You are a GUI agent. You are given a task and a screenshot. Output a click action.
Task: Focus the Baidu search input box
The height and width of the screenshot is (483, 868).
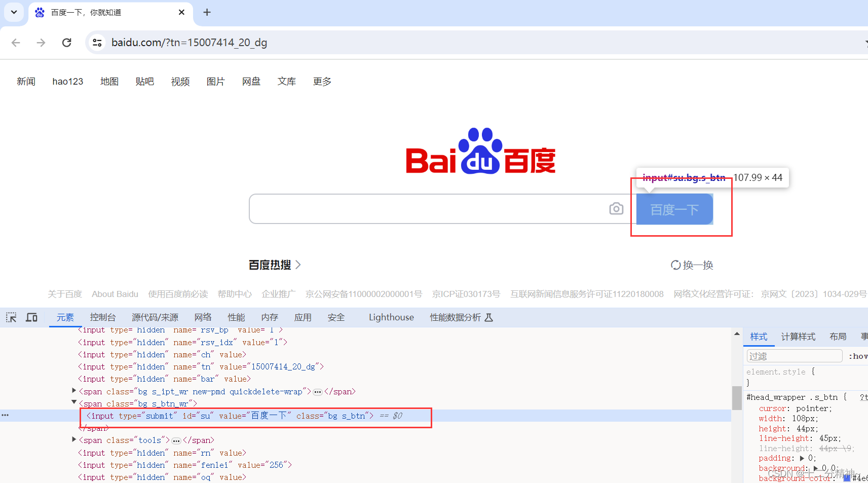[428, 209]
